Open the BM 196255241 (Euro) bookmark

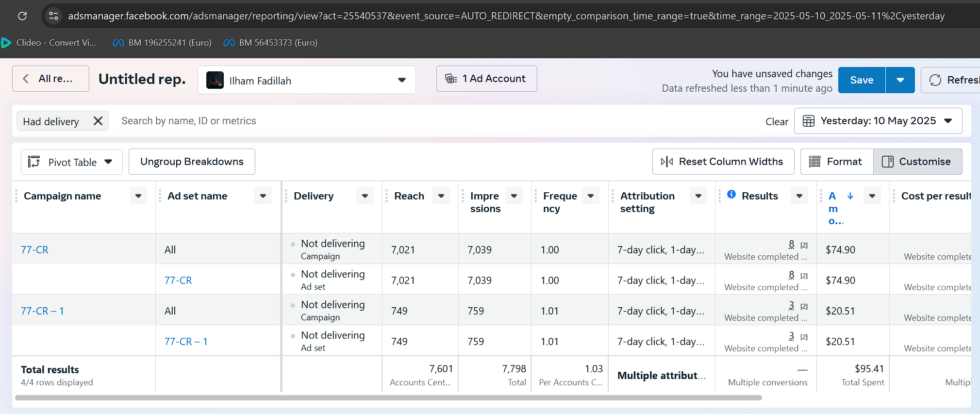click(162, 43)
